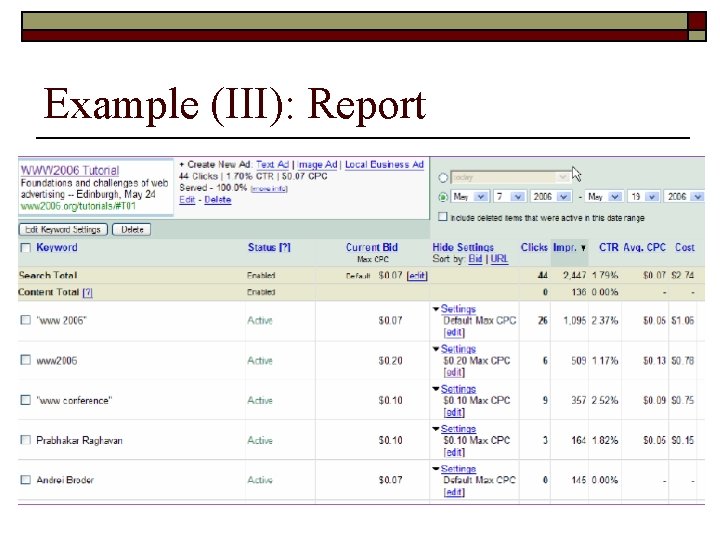Sort by Avg. CPC column header
This screenshot has height=540, width=720.
click(x=644, y=247)
